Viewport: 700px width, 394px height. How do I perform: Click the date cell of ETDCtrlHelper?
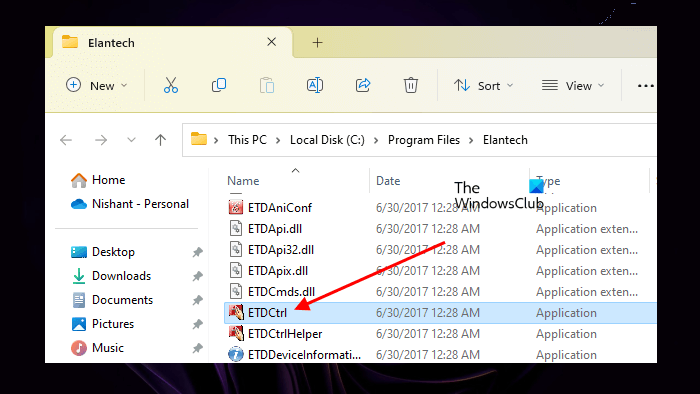[x=428, y=334]
